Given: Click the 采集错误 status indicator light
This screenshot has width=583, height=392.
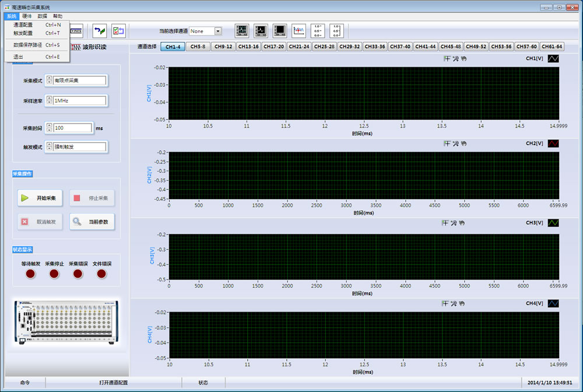Looking at the screenshot, I should click(x=78, y=274).
